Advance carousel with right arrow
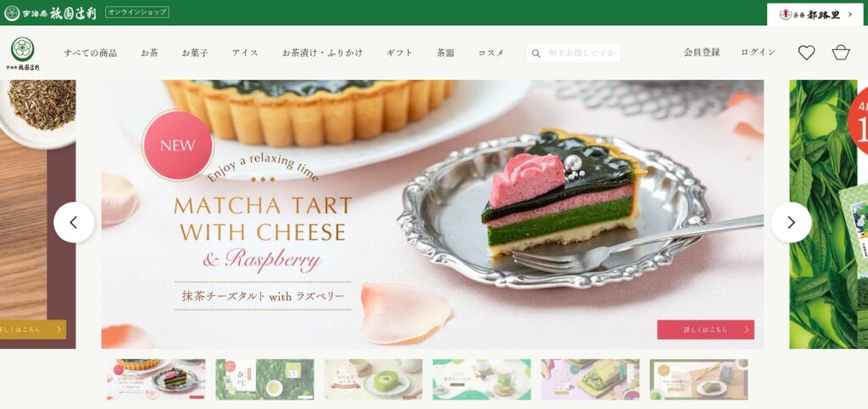 [x=791, y=222]
